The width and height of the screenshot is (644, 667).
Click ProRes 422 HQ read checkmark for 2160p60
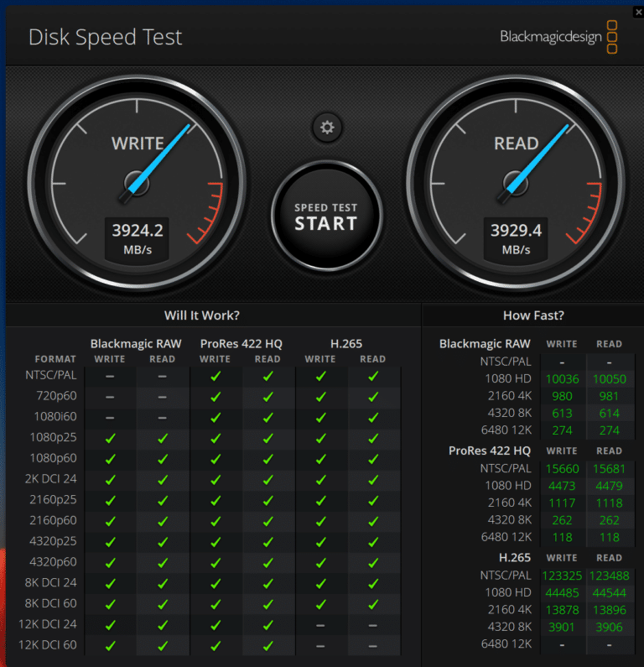click(267, 521)
